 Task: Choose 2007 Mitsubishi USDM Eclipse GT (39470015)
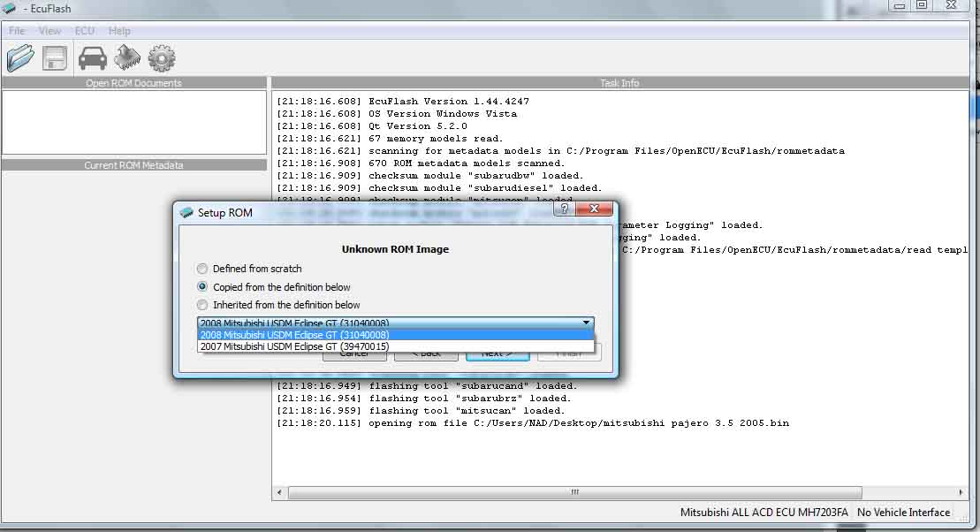tap(396, 346)
